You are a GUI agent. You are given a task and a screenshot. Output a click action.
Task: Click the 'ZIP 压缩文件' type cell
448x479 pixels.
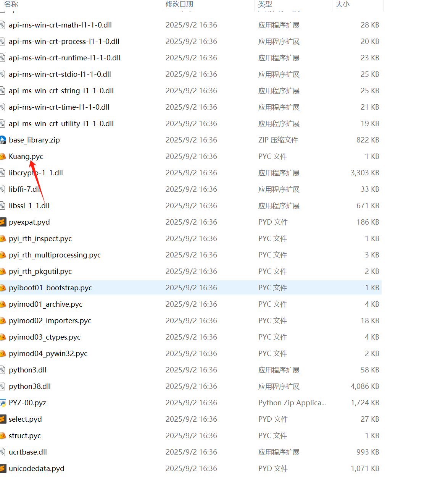[278, 140]
